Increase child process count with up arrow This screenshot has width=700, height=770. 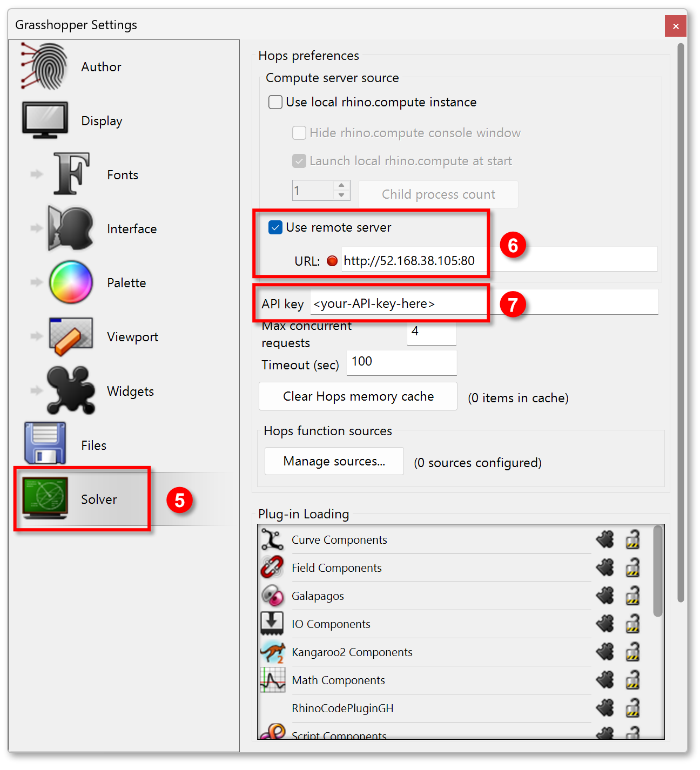pyautogui.click(x=341, y=185)
